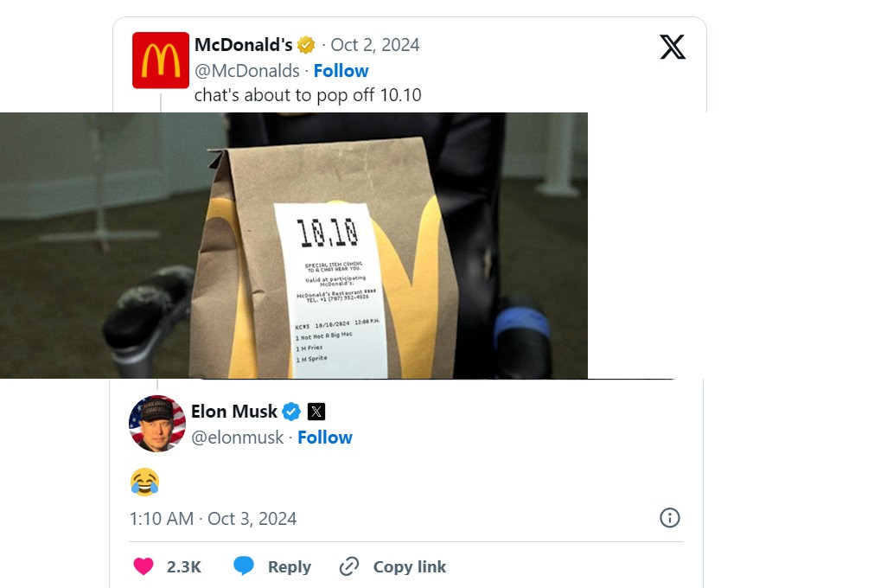Open replies with the speech bubble icon

click(x=243, y=566)
